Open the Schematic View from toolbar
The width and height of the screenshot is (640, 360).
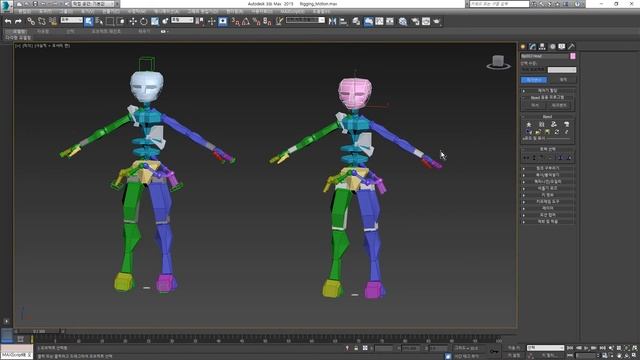(x=390, y=21)
